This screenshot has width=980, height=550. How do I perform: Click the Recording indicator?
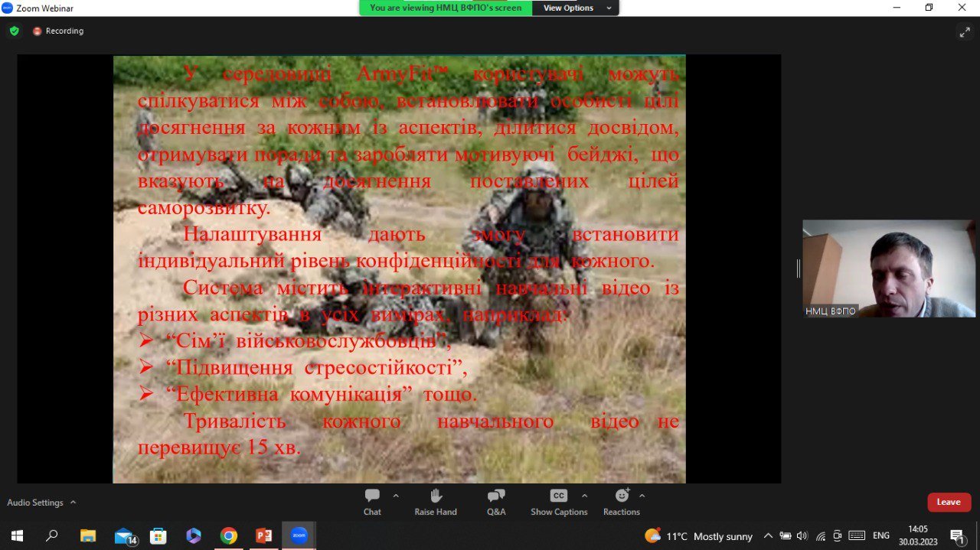(58, 31)
